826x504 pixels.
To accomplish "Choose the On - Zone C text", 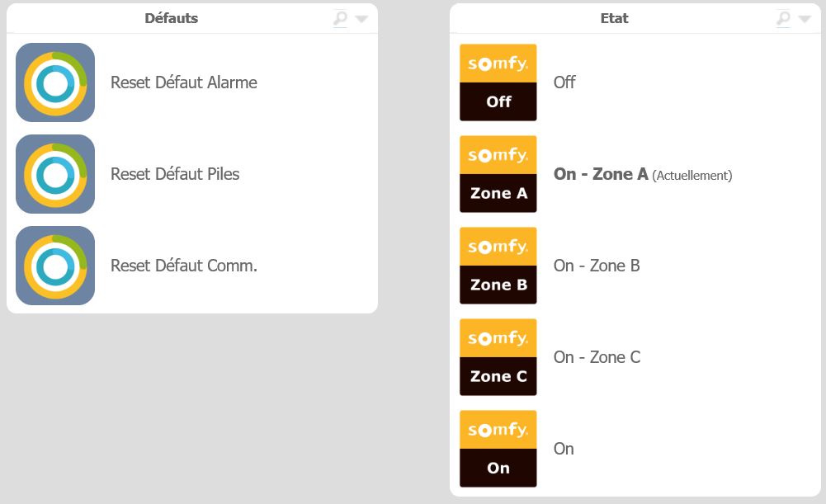I will click(597, 358).
